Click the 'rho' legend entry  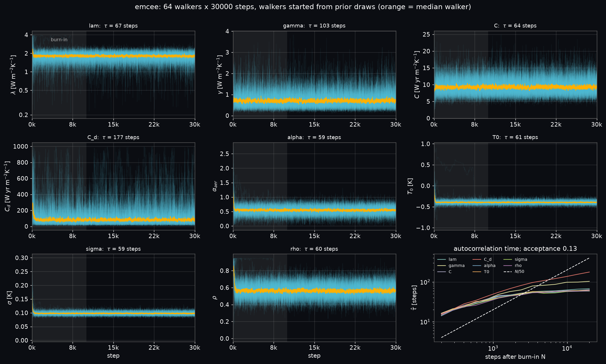tap(513, 266)
